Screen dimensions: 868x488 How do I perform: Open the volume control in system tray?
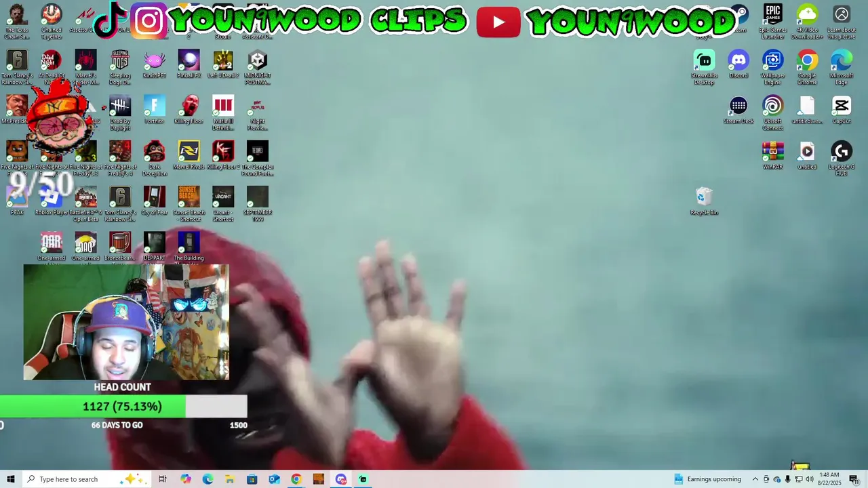809,479
